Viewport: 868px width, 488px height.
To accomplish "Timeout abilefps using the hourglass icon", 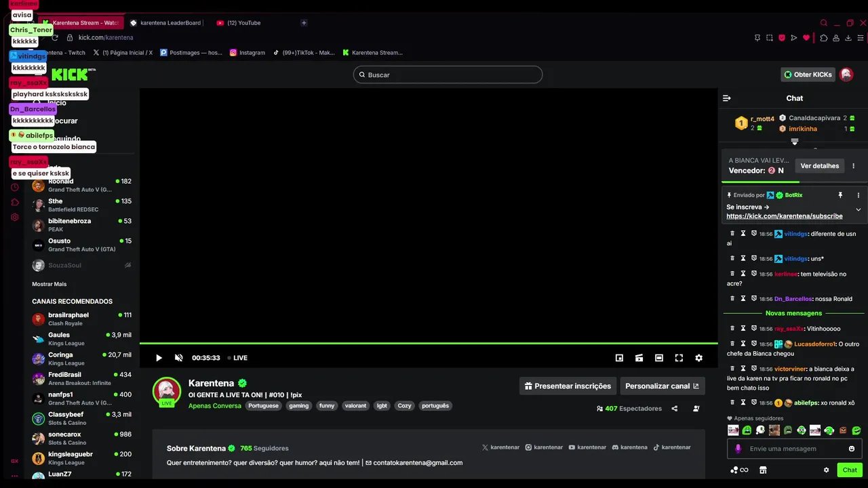I will coord(743,403).
